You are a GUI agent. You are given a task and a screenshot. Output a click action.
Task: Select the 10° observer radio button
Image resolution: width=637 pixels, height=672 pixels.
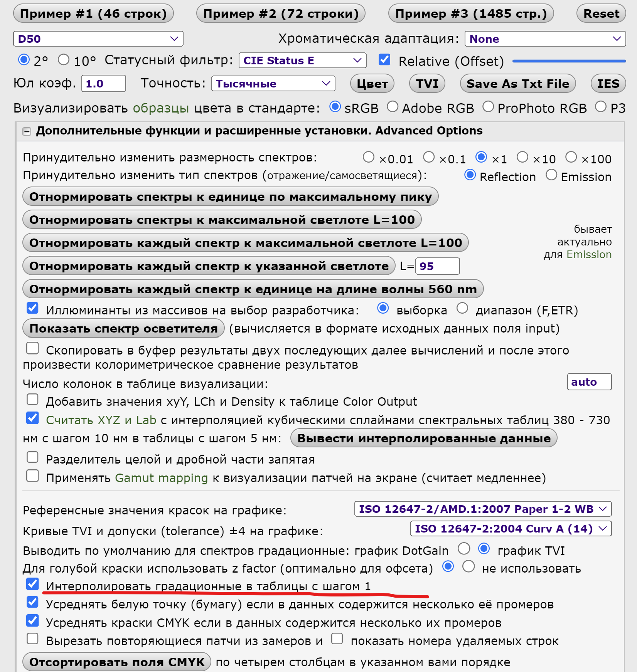(x=64, y=60)
